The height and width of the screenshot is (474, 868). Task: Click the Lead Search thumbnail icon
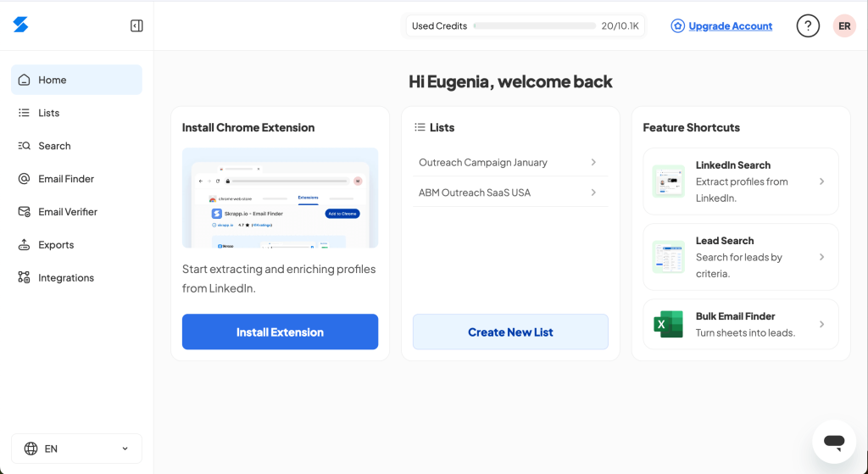pos(668,257)
